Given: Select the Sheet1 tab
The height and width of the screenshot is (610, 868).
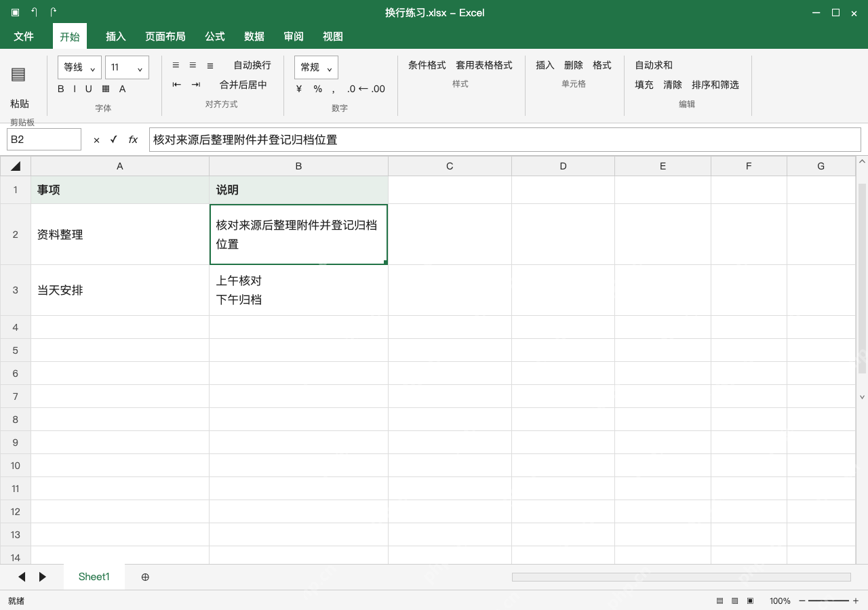Looking at the screenshot, I should tap(94, 577).
